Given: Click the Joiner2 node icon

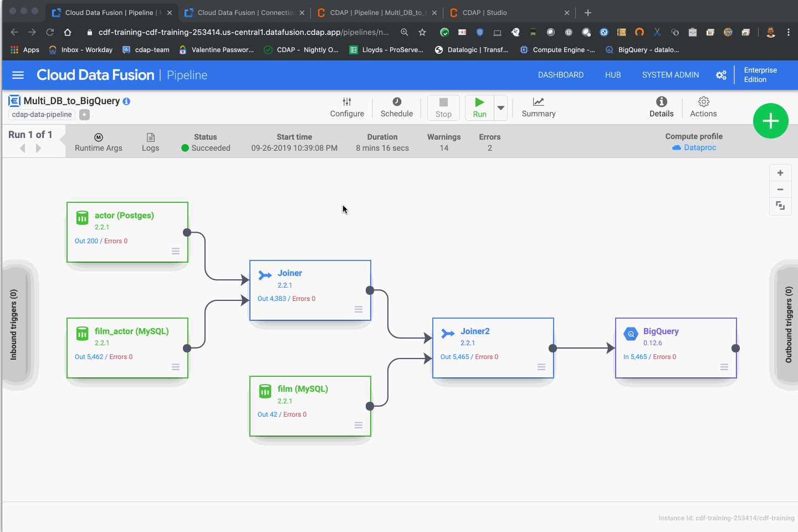Looking at the screenshot, I should (448, 334).
